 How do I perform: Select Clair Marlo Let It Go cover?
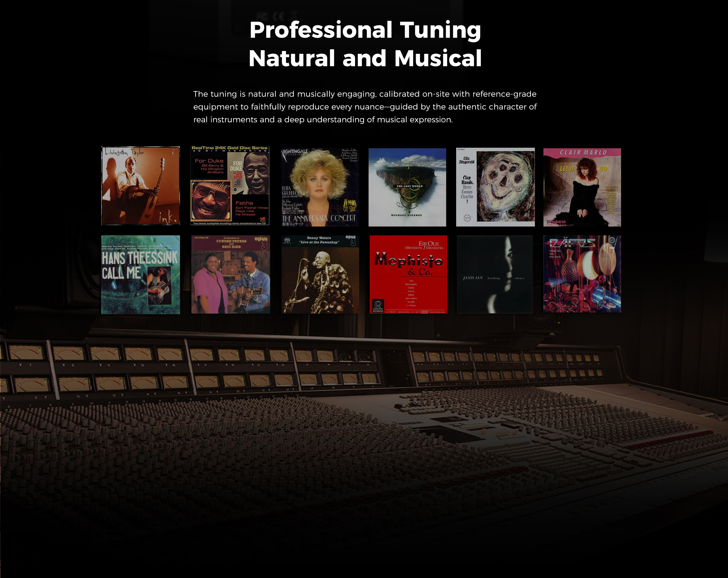pos(582,187)
